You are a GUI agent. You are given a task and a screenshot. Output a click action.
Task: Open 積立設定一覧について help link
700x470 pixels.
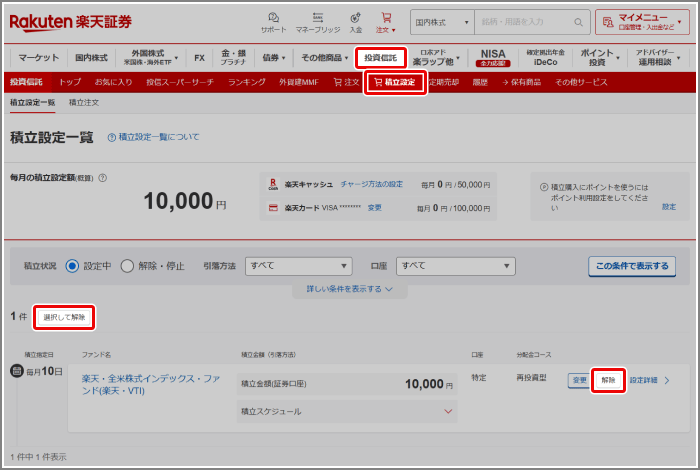point(154,137)
